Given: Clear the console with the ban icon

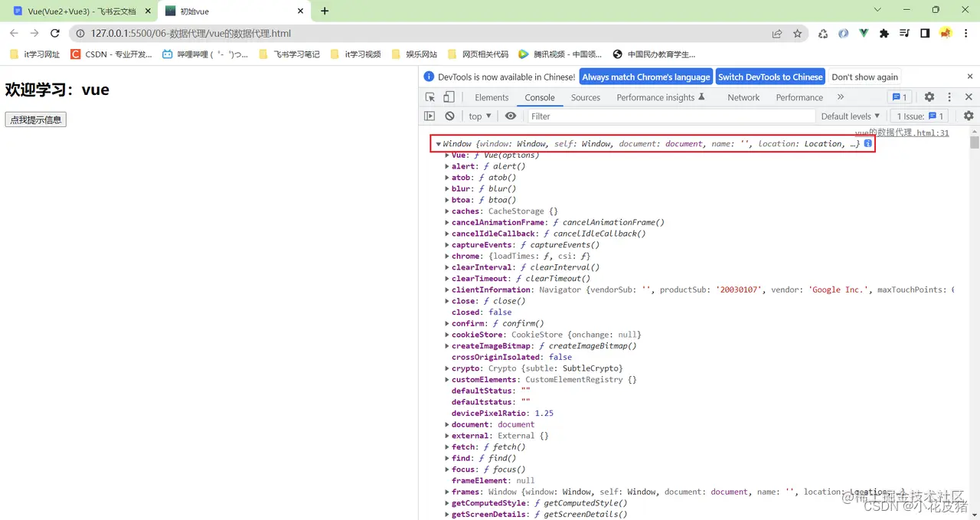Looking at the screenshot, I should [449, 116].
